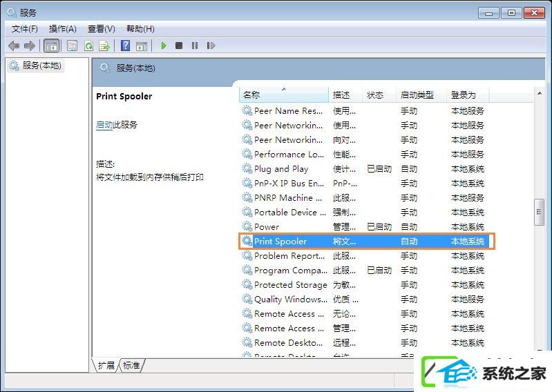Select the Plug and Play service
Screen dimensions: 552x392
coord(364,169)
